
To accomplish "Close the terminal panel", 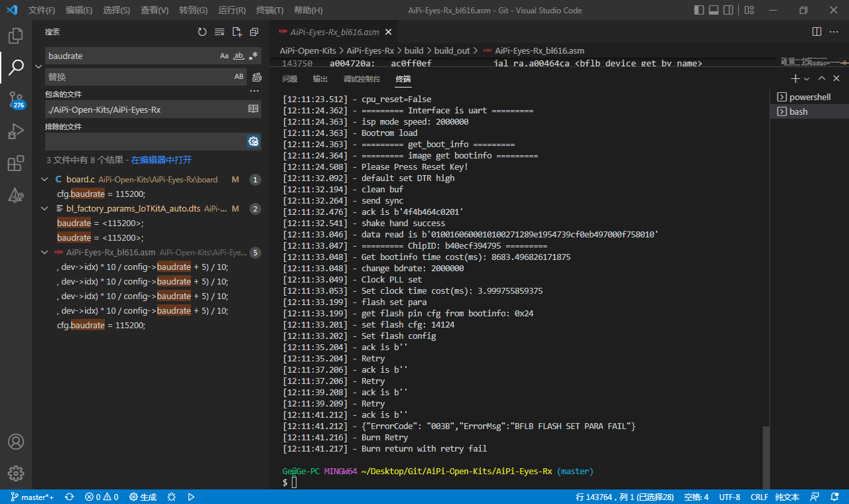I will tap(836, 79).
